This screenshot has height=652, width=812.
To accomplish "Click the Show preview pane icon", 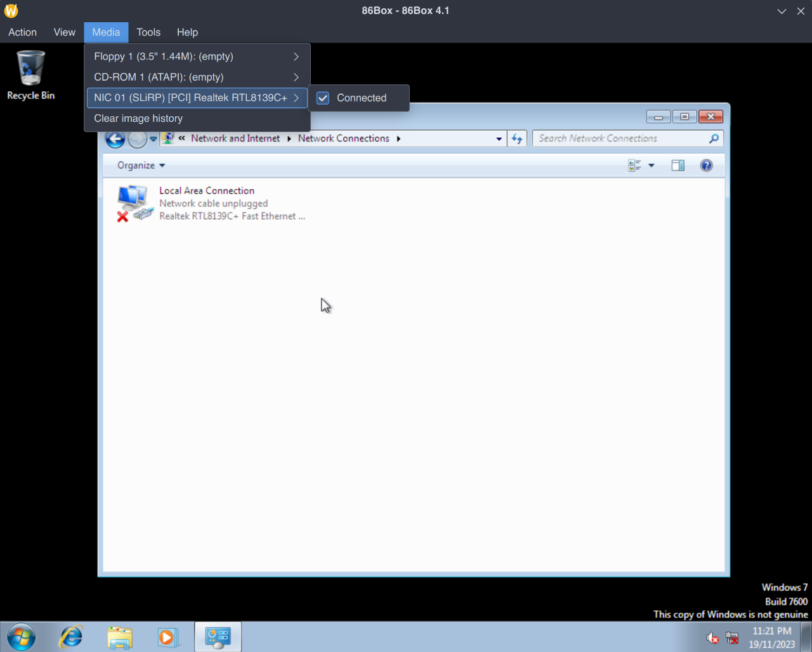I will 678,165.
